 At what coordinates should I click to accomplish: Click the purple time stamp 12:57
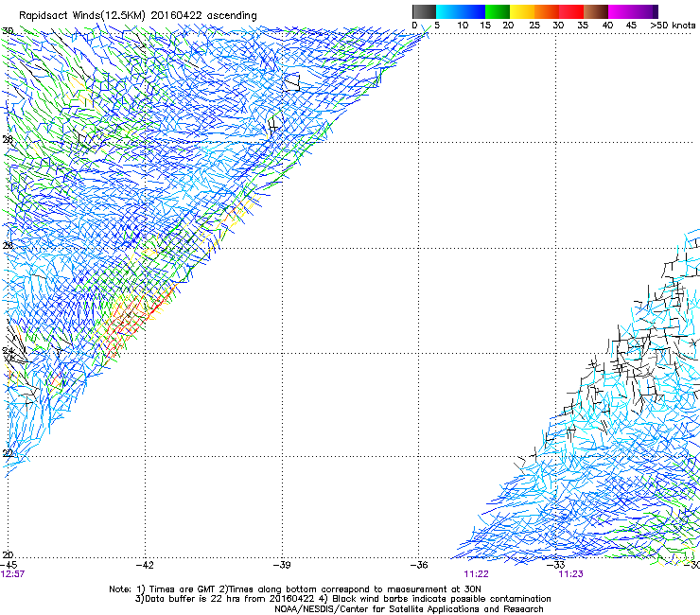click(x=12, y=574)
